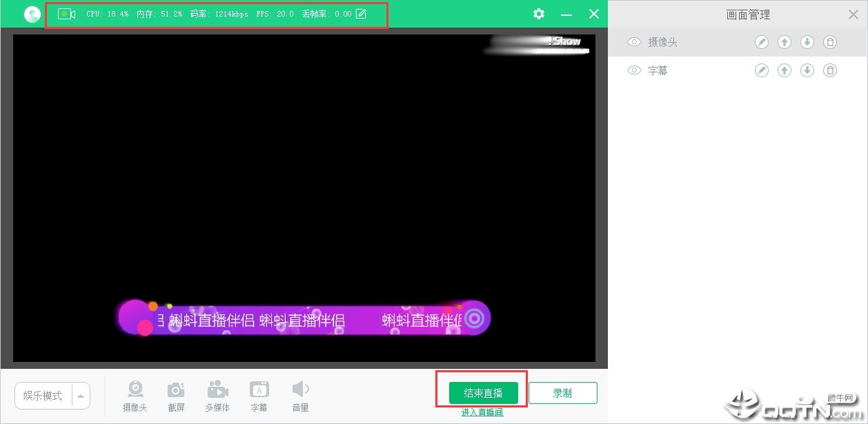Move the 摄像头 layer up
The height and width of the screenshot is (424, 868).
[785, 42]
